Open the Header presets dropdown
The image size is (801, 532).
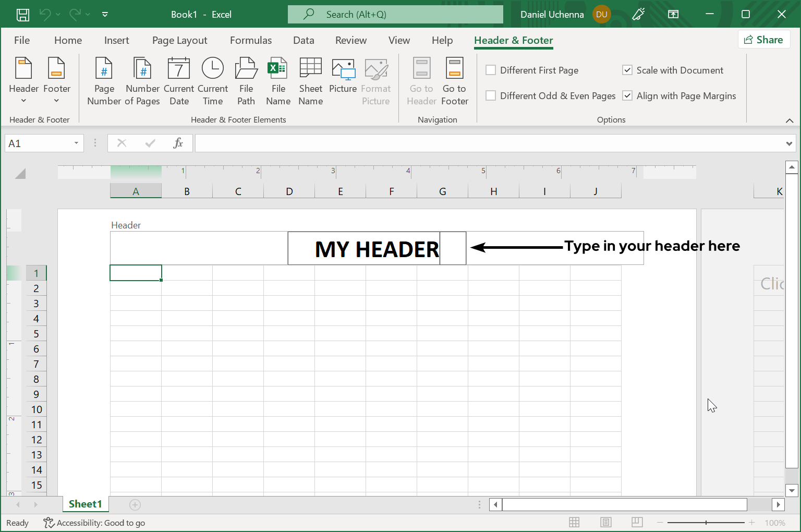tap(24, 81)
